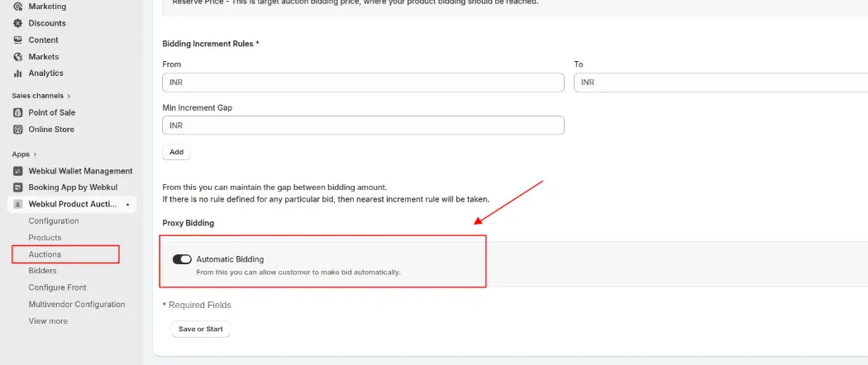Expand the Apps section chevron

(36, 154)
